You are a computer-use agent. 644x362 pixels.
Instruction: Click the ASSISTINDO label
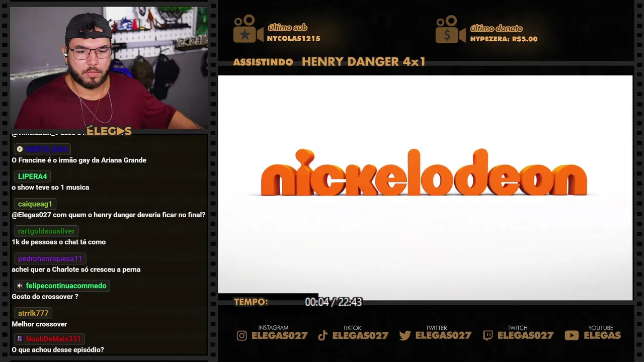(x=263, y=62)
